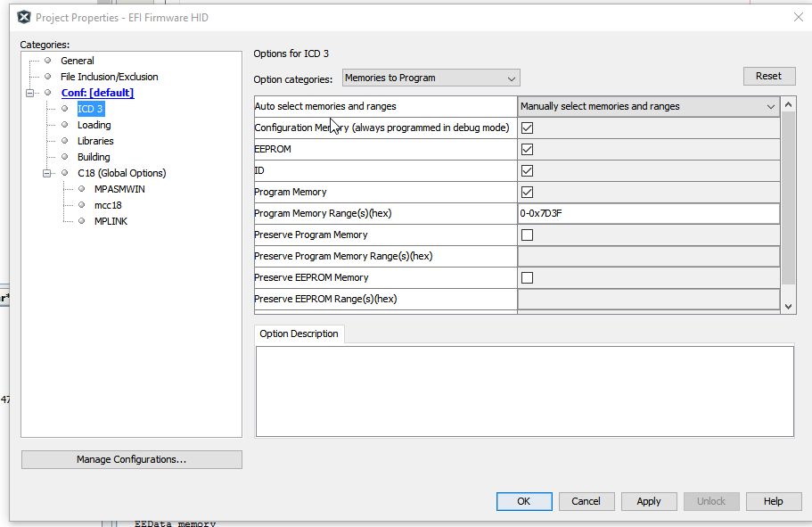
Task: Open Manage Configurations dialog
Action: tap(132, 459)
